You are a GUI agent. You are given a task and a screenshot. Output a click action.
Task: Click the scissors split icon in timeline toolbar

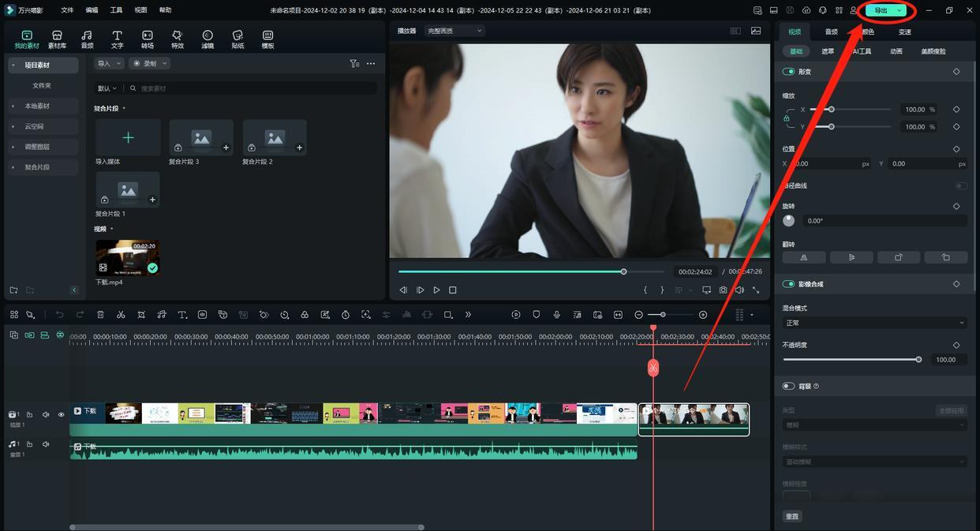coord(121,315)
